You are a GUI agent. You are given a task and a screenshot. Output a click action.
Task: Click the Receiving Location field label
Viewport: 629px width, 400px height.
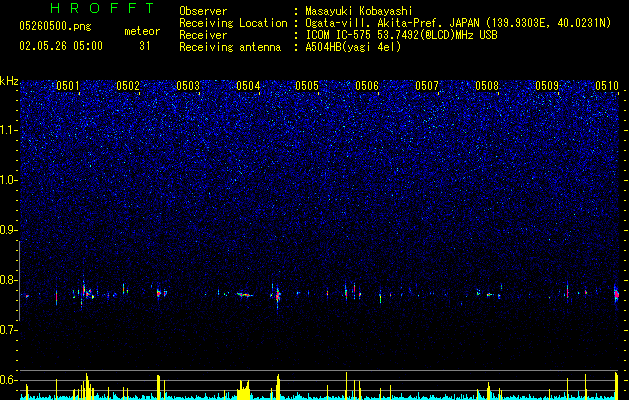(x=233, y=23)
